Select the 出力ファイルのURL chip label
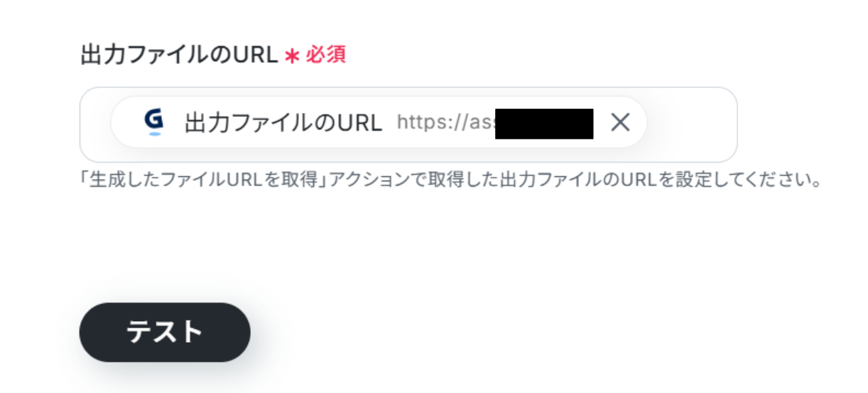The width and height of the screenshot is (868, 393). (x=283, y=123)
